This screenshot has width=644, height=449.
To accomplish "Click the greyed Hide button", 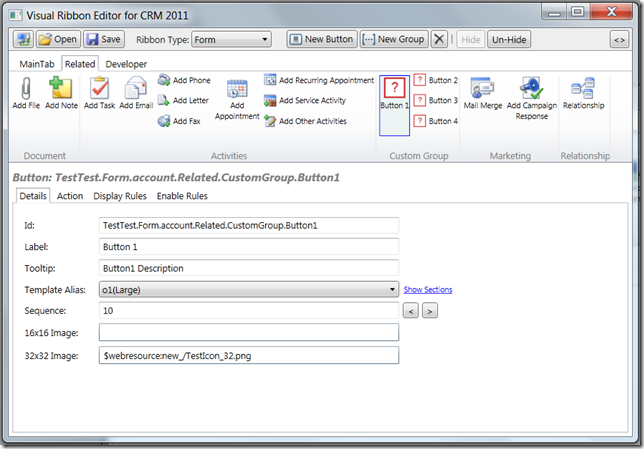I will pyautogui.click(x=471, y=39).
